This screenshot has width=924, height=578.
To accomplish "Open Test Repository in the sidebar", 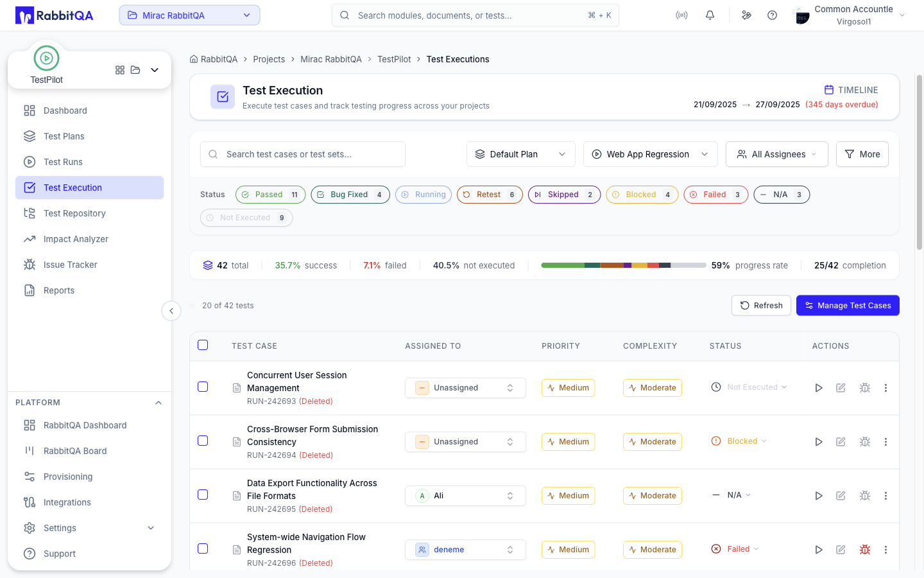I will [89, 213].
